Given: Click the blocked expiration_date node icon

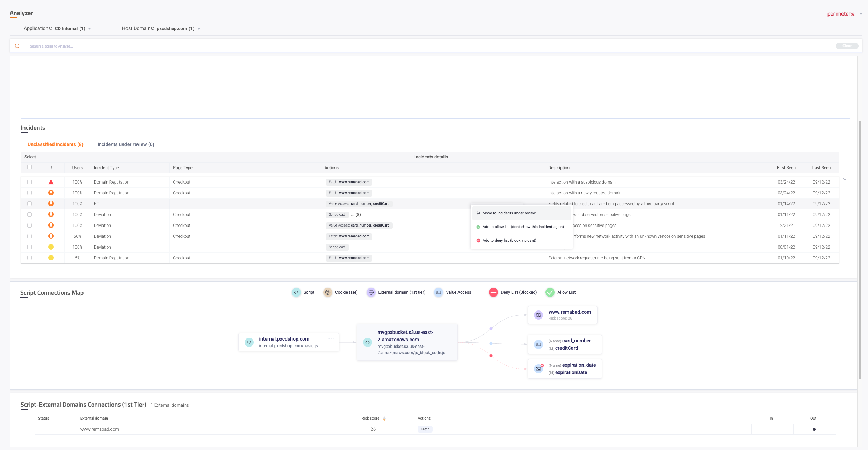Looking at the screenshot, I should (538, 369).
